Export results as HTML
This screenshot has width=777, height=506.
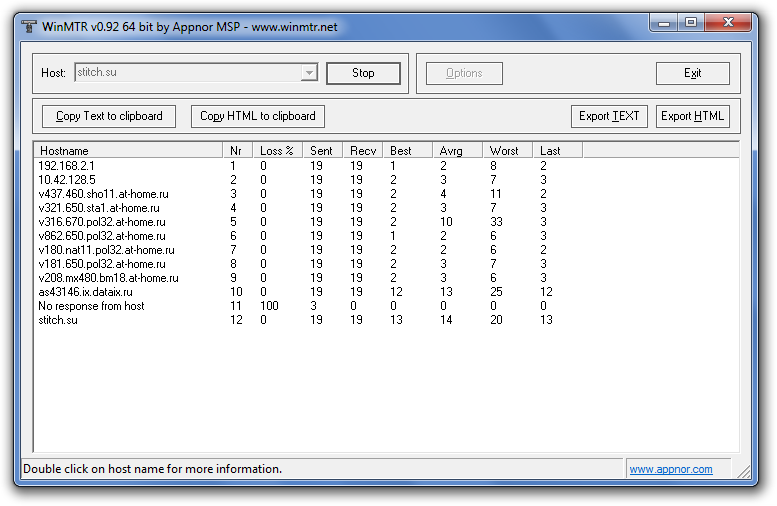692,116
